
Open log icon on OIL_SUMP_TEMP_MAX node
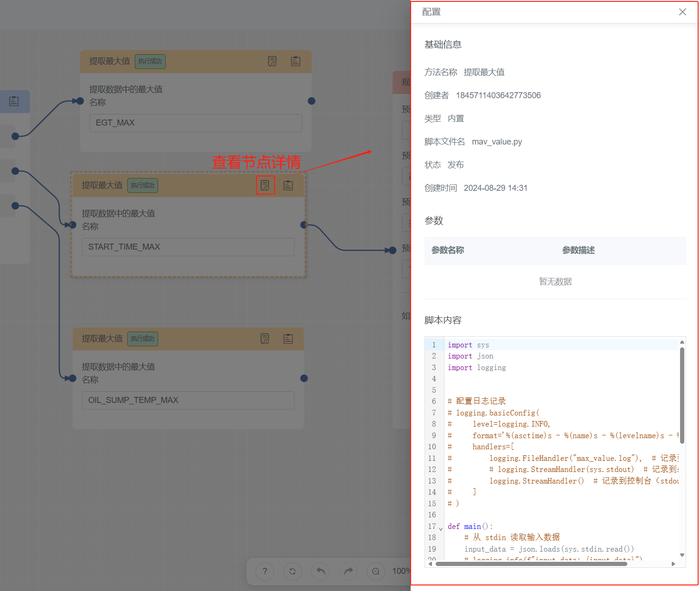pos(288,339)
